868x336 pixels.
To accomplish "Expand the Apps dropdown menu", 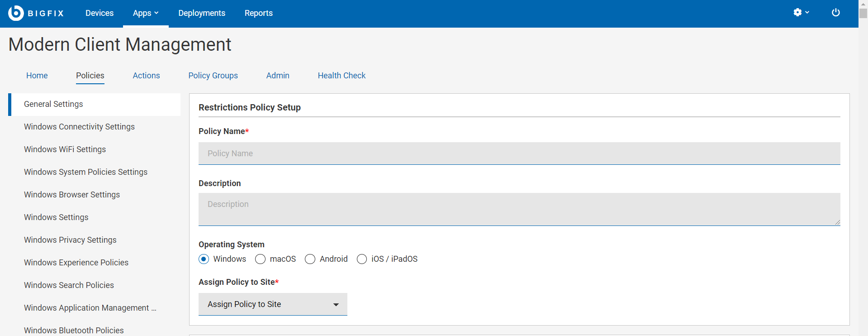I will [145, 13].
